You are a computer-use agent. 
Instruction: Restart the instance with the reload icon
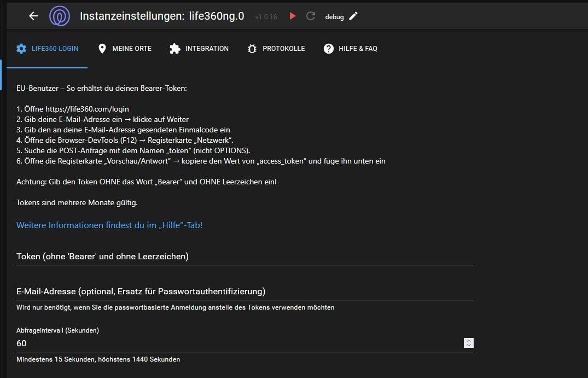pyautogui.click(x=311, y=16)
